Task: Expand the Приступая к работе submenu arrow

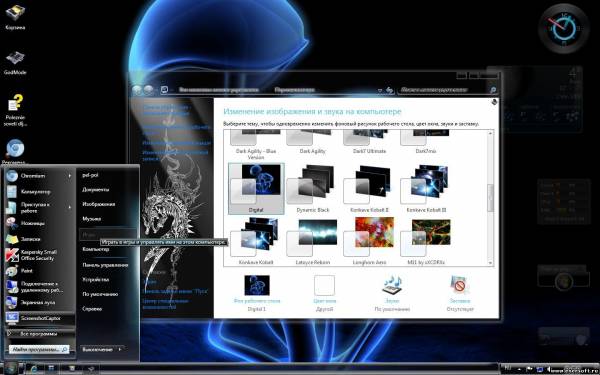Action: (70, 207)
